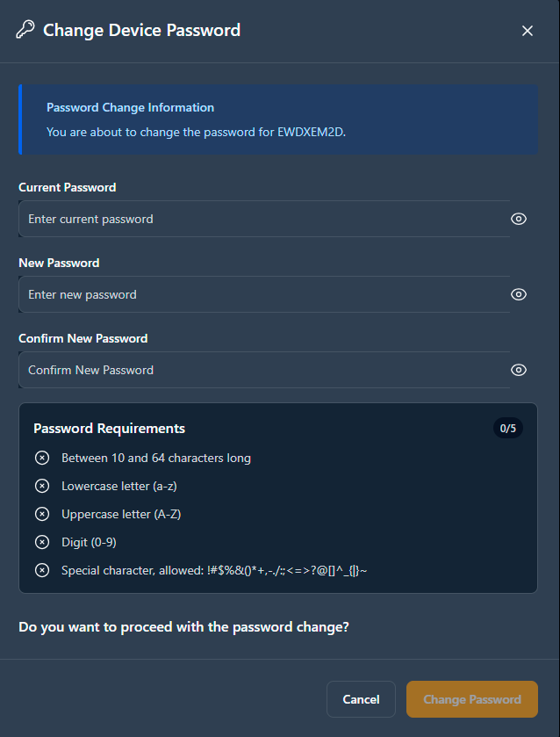This screenshot has width=560, height=737.
Task: Click the 0/5 requirements counter badge
Action: point(508,428)
